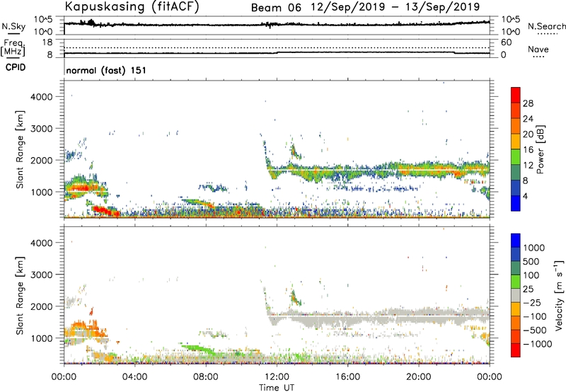Click the '1000' tick on the Velocity scale
Viewport: 566px width, 392px height.
click(x=534, y=248)
